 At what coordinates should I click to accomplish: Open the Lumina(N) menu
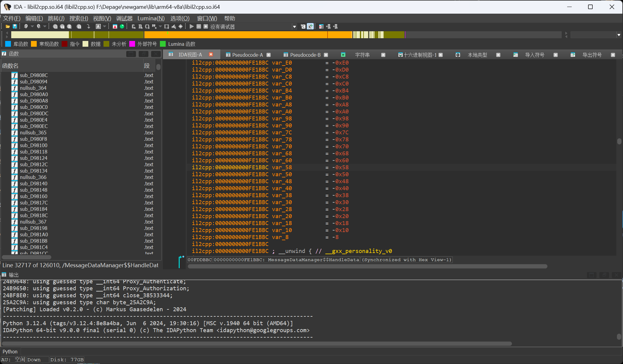151,19
